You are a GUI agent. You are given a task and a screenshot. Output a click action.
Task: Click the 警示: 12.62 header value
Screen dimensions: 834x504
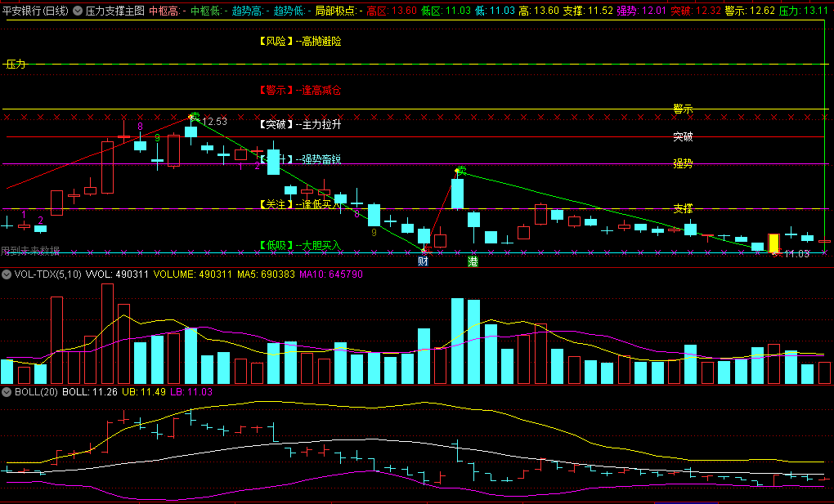tap(750, 11)
